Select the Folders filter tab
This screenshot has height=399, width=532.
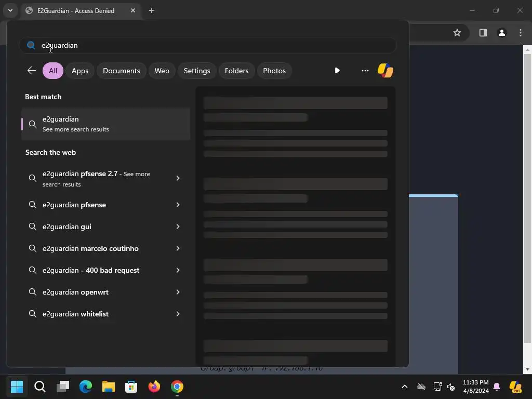coord(236,71)
